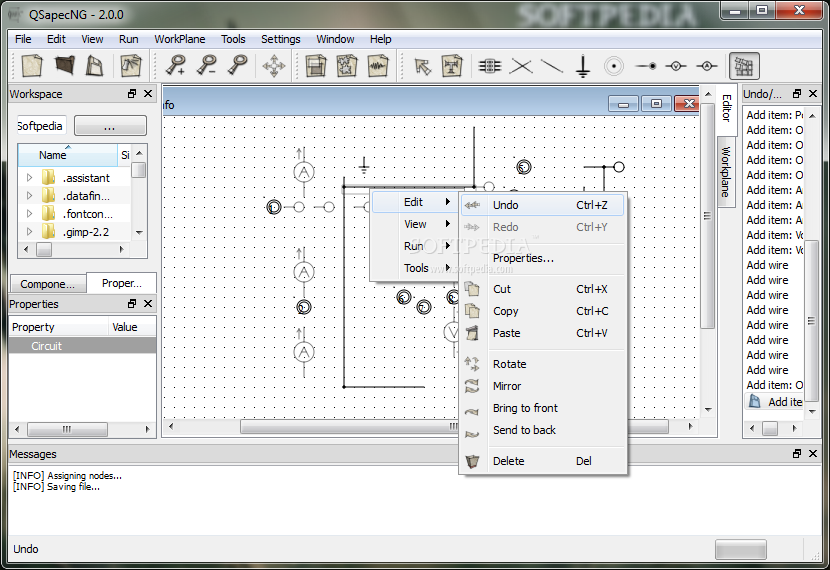Expand the .gimp-2.2 folder

(x=30, y=232)
